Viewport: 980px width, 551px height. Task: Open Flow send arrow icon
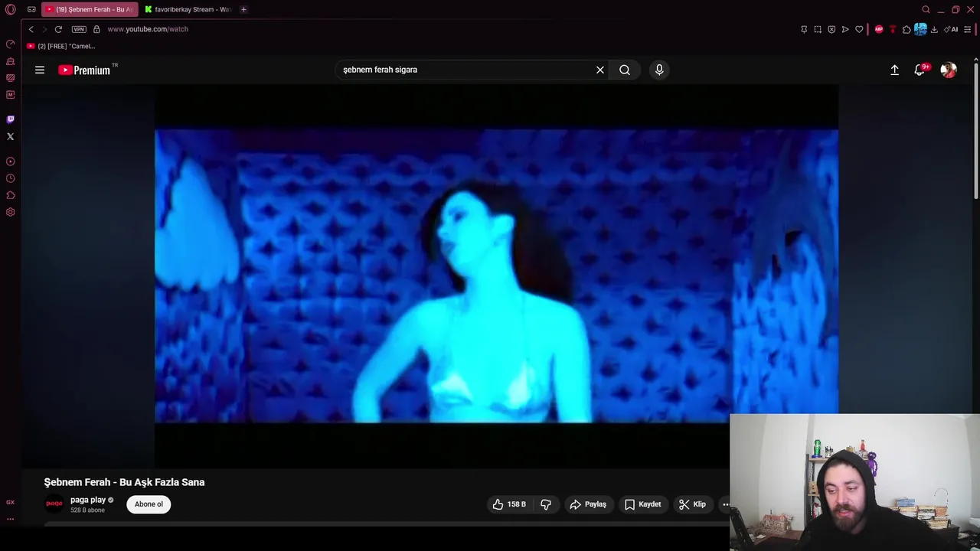(x=845, y=29)
